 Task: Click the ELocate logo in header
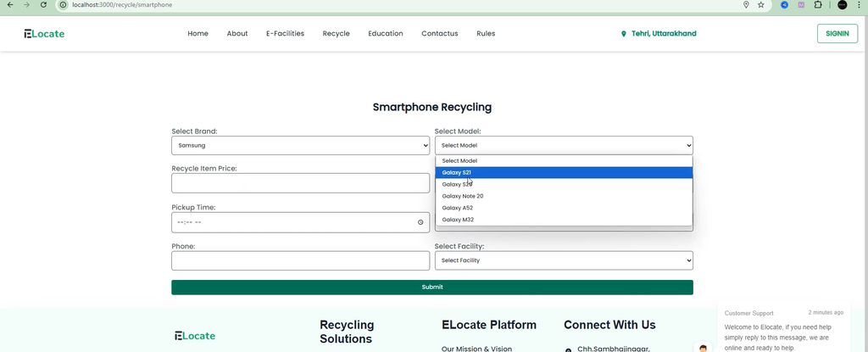pyautogui.click(x=44, y=34)
